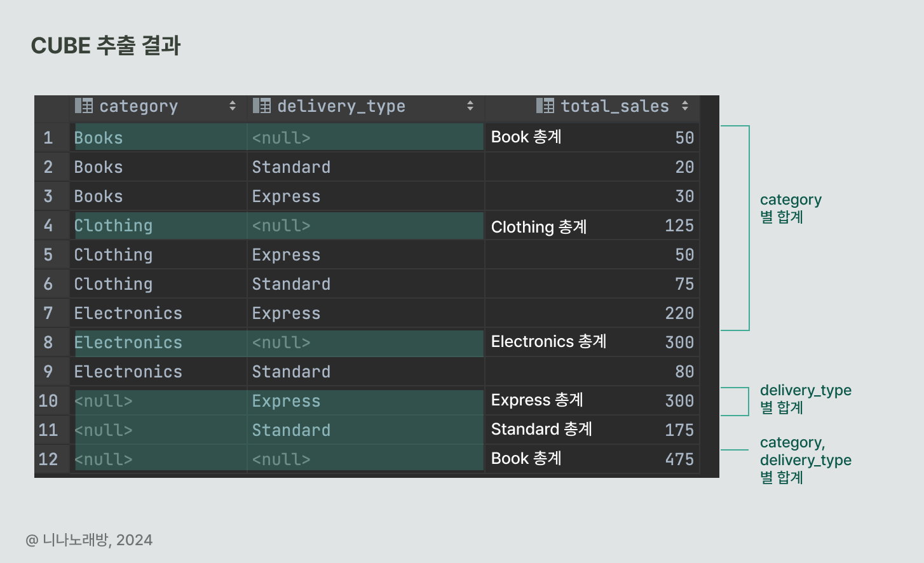Click total_sales value 30
This screenshot has width=924, height=563.
[x=684, y=196]
